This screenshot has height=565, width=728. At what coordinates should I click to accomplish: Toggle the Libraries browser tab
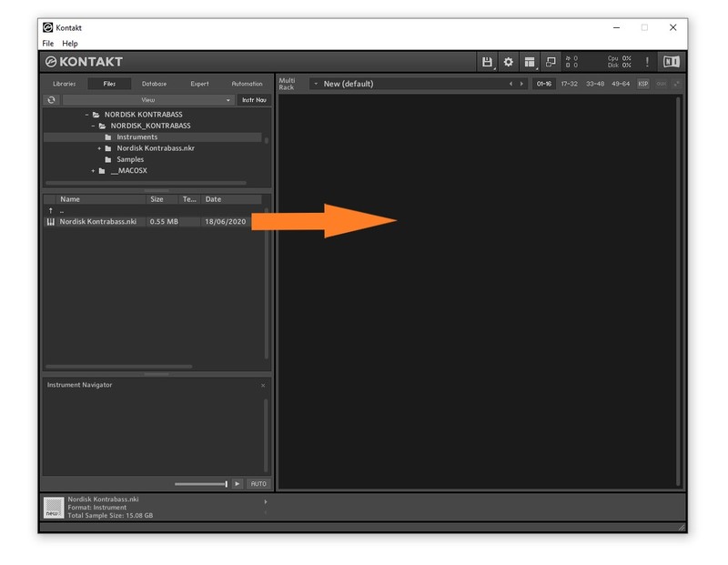[64, 84]
